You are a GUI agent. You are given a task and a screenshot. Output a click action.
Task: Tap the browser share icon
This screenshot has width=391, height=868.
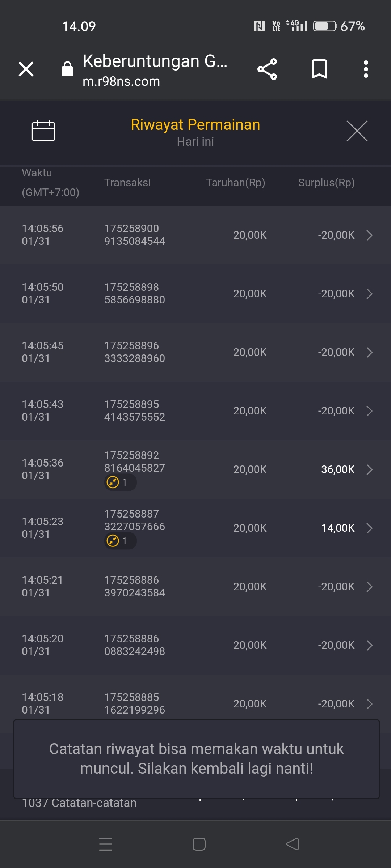[x=267, y=69]
